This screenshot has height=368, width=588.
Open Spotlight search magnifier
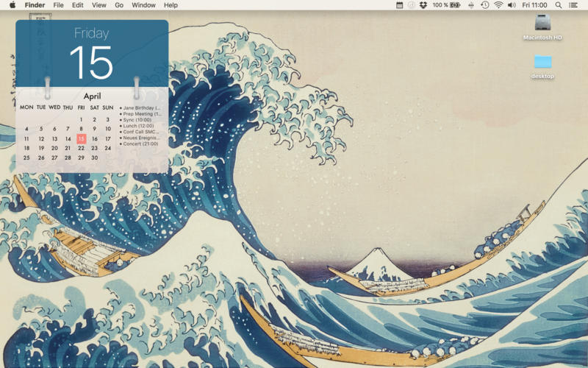[x=559, y=5]
